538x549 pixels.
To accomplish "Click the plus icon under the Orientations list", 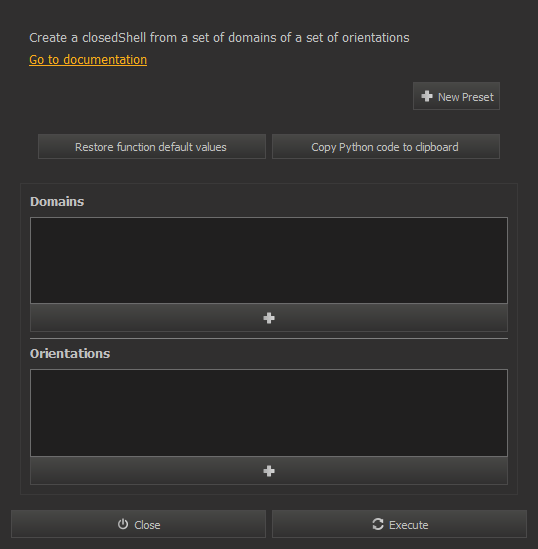I will pos(269,471).
